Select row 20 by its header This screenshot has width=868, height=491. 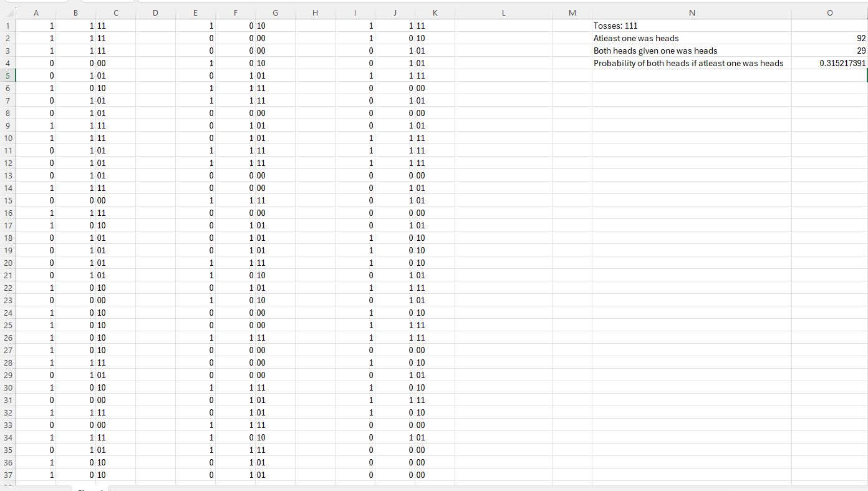[7, 263]
